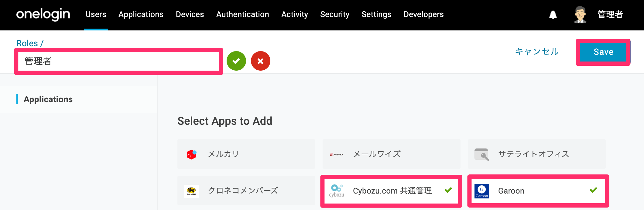Screen dimensions: 644x210
Task: Discard role name with red X
Action: [x=261, y=61]
